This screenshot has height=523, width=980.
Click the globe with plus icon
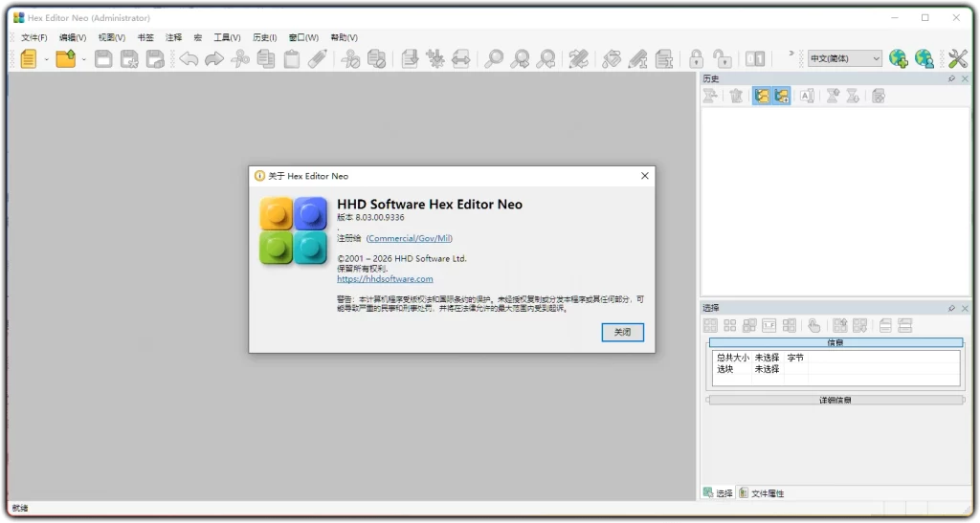[x=898, y=58]
